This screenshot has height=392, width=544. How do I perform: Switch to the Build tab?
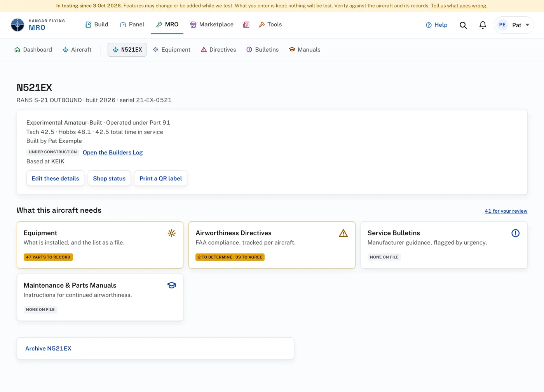(x=97, y=24)
